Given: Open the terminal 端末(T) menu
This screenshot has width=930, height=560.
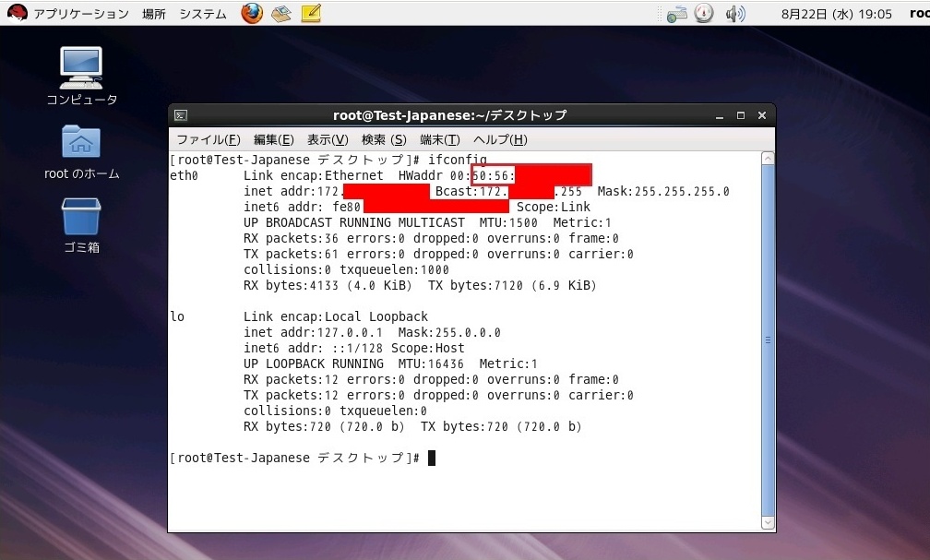Looking at the screenshot, I should coord(439,139).
